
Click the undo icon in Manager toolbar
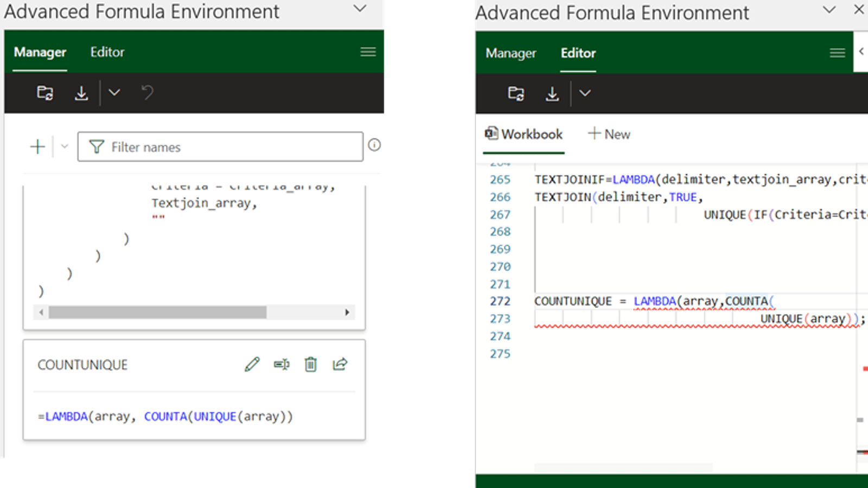(147, 93)
